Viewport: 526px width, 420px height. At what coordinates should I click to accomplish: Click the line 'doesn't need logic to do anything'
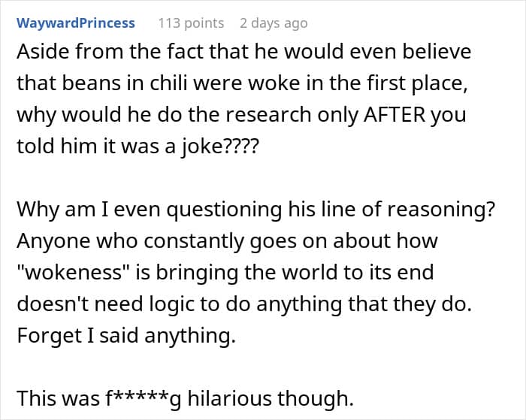pyautogui.click(x=244, y=304)
